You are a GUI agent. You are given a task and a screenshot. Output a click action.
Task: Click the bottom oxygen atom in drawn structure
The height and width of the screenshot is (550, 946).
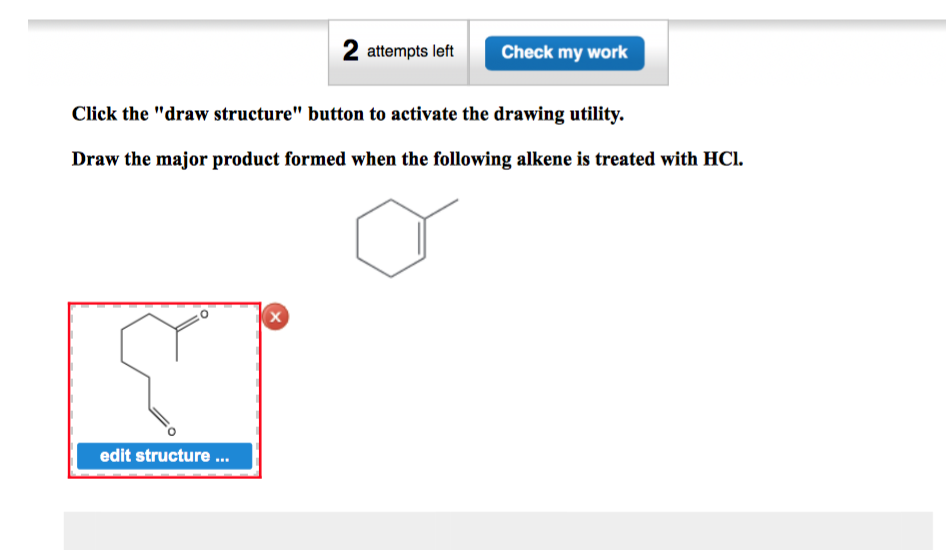tap(171, 432)
